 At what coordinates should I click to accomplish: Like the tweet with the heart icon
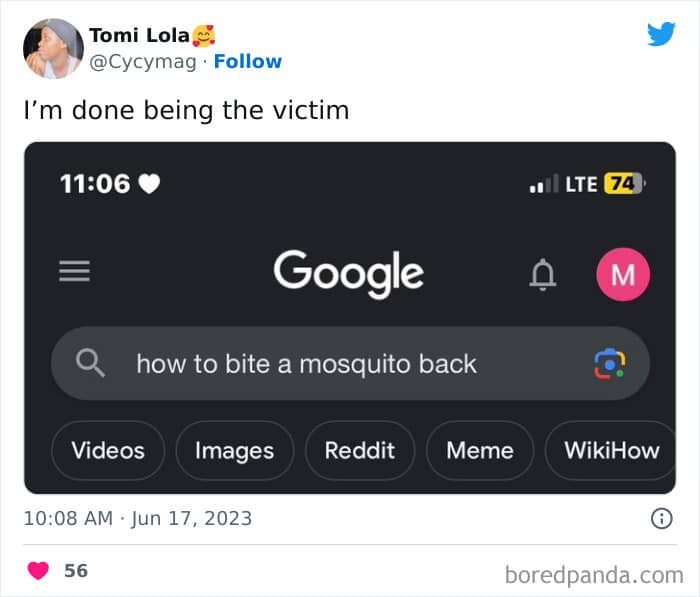(37, 571)
